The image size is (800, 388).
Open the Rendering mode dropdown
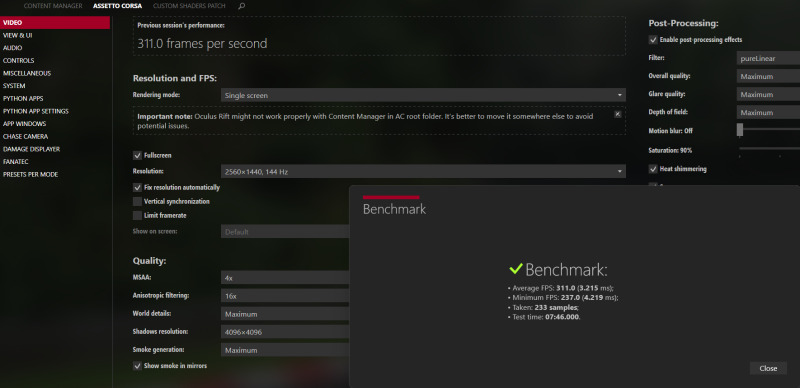pos(423,95)
